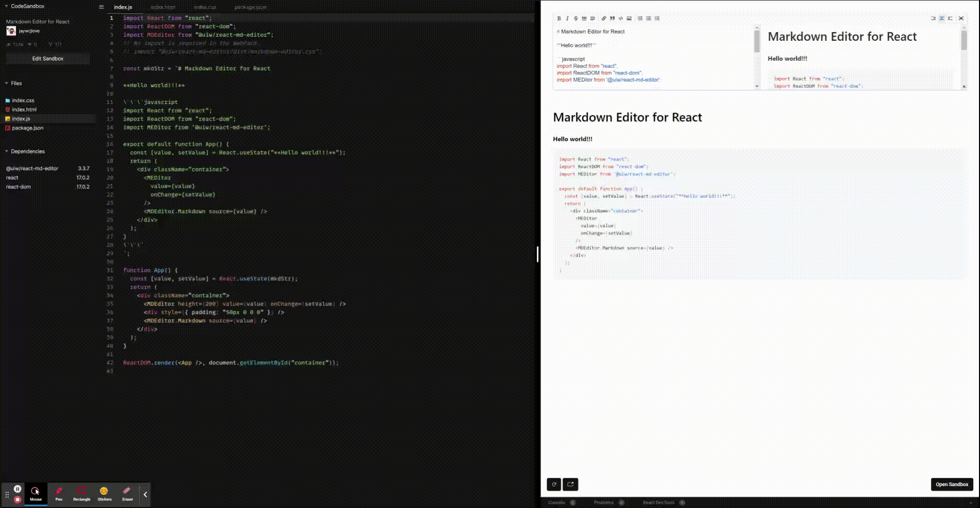Open the hamburger menu beside file tabs

tap(101, 7)
